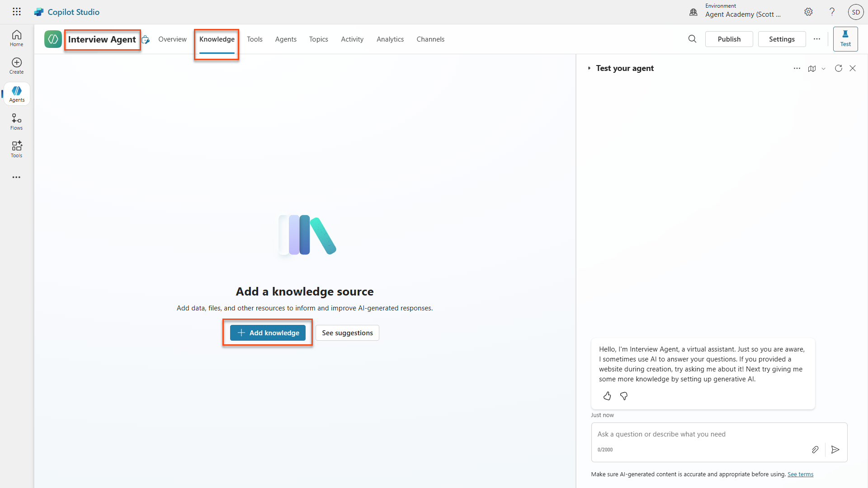Switch to the Analytics tab

pyautogui.click(x=390, y=39)
